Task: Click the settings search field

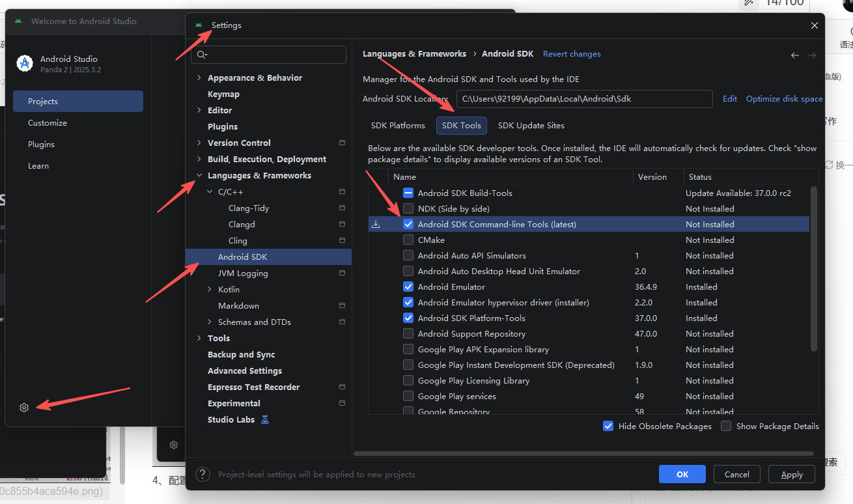Action: pyautogui.click(x=268, y=55)
